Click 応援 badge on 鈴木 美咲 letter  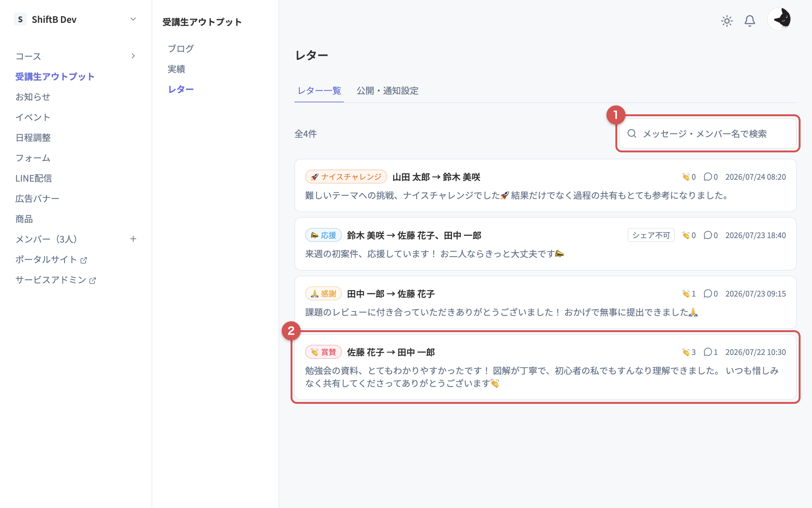[x=324, y=235]
